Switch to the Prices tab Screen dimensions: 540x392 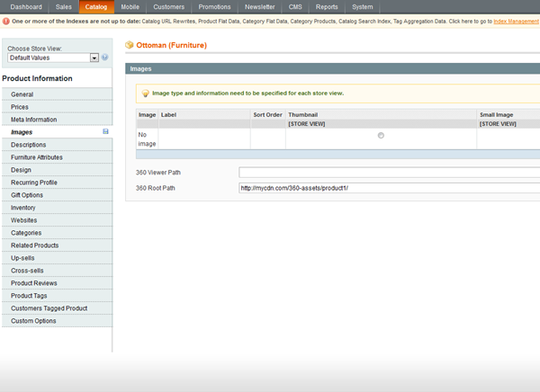(x=20, y=107)
